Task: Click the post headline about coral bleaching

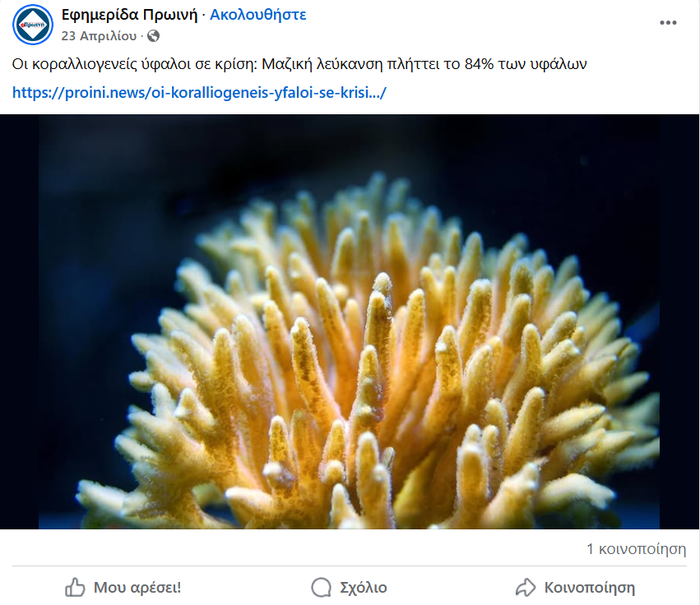Action: click(x=299, y=64)
